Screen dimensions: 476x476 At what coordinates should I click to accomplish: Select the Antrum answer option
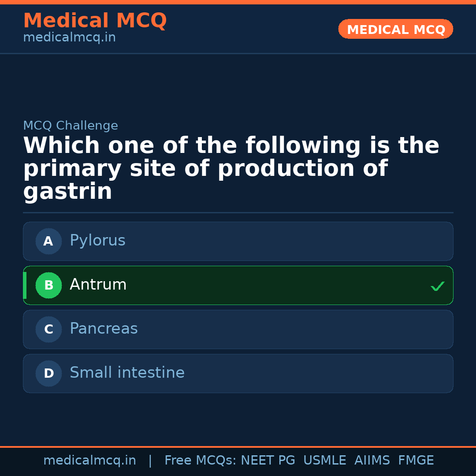238,285
